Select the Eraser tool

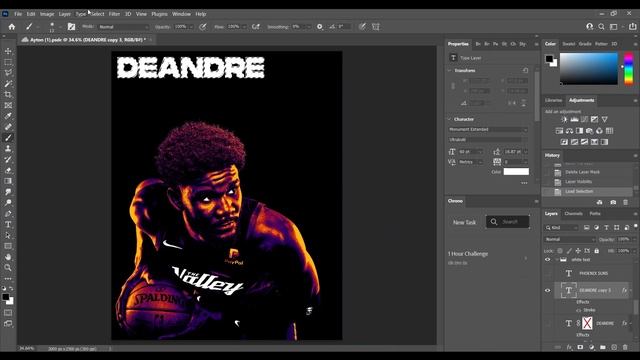tap(8, 170)
